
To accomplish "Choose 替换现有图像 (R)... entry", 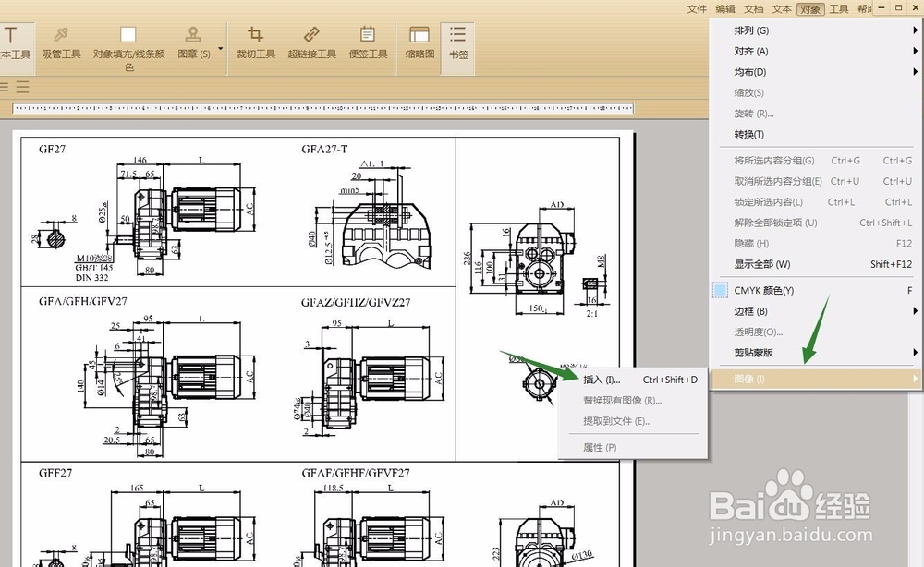I will (x=633, y=401).
